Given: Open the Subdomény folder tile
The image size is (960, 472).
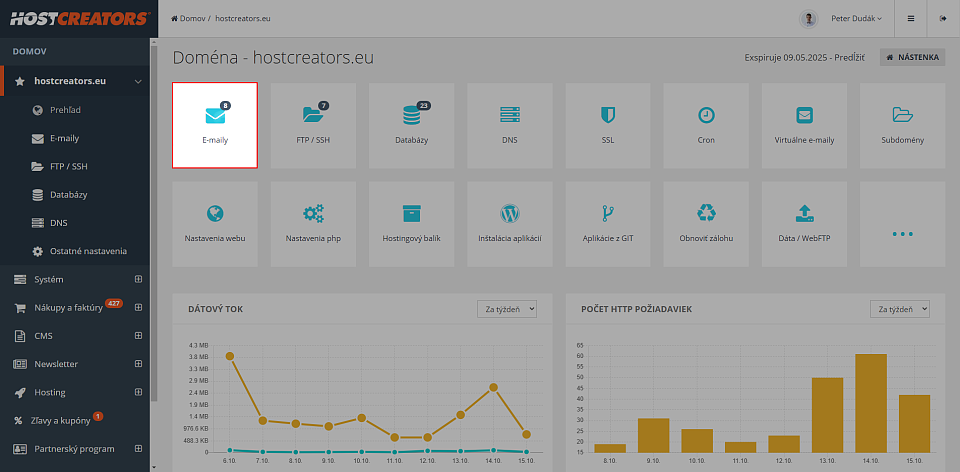Looking at the screenshot, I should 902,125.
